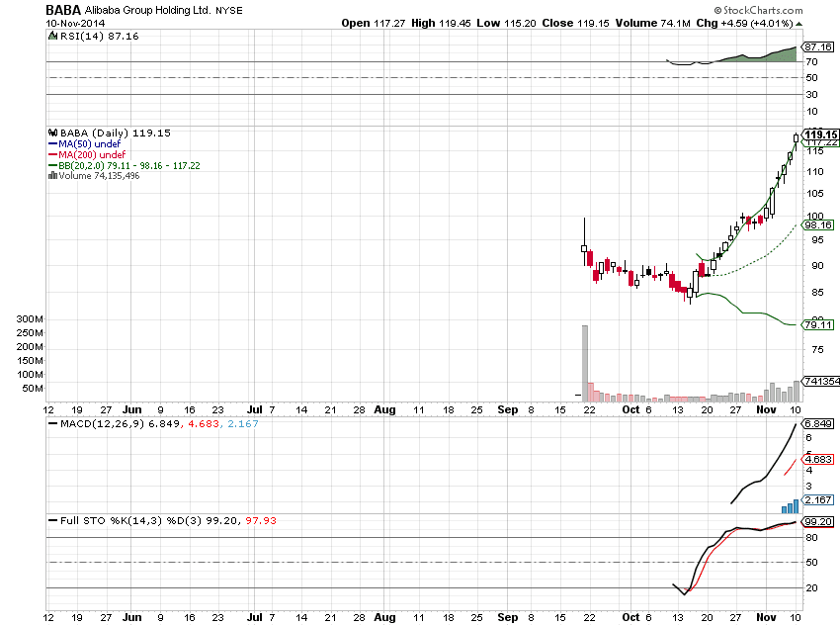Image resolution: width=840 pixels, height=626 pixels.
Task: Click the NYSE exchange label
Action: tap(228, 11)
